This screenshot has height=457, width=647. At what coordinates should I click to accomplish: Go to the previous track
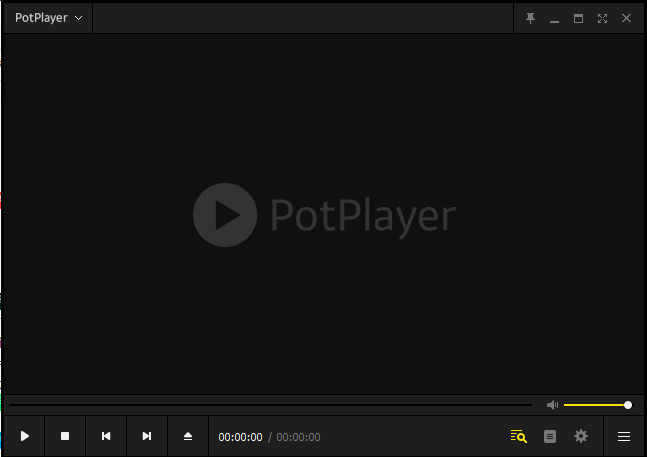coord(106,436)
